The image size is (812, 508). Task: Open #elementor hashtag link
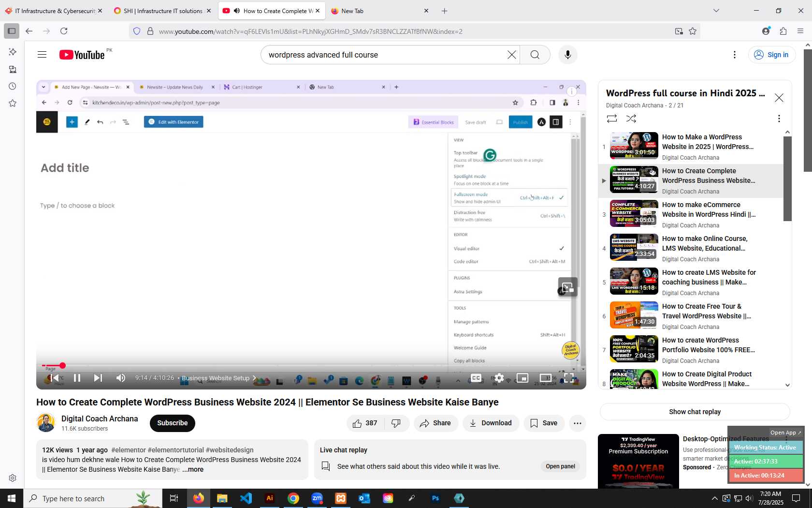pyautogui.click(x=129, y=450)
